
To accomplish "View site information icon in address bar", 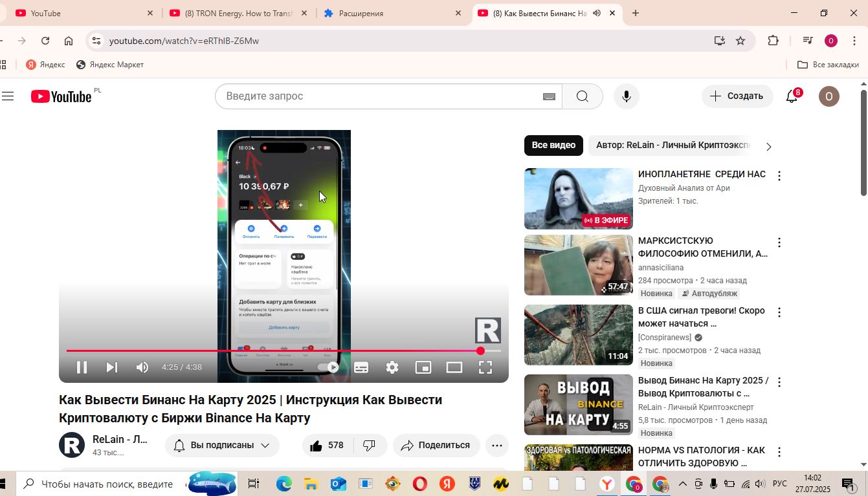I will point(96,41).
